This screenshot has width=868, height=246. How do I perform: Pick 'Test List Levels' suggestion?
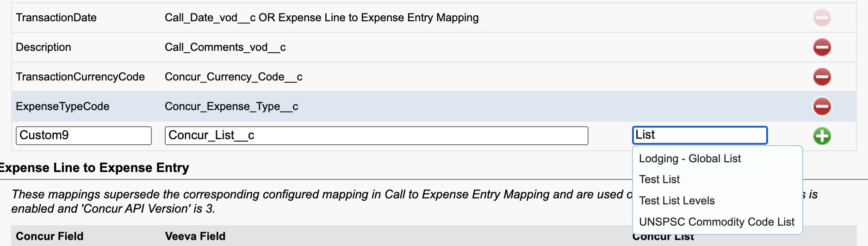pyautogui.click(x=676, y=201)
